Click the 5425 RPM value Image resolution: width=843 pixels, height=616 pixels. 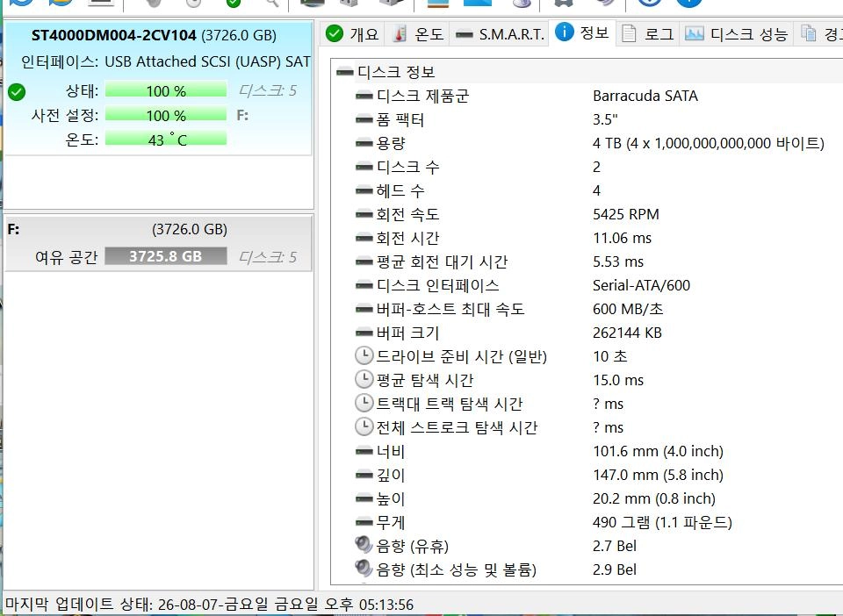pos(626,214)
